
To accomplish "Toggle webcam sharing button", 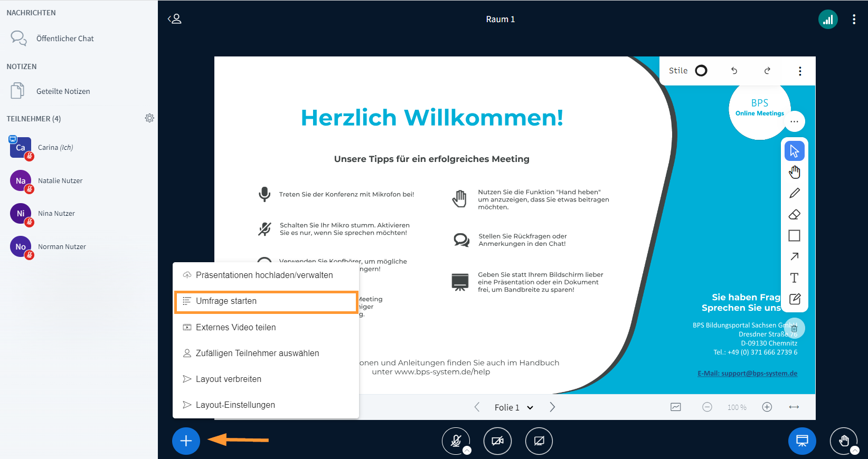I will click(x=497, y=441).
